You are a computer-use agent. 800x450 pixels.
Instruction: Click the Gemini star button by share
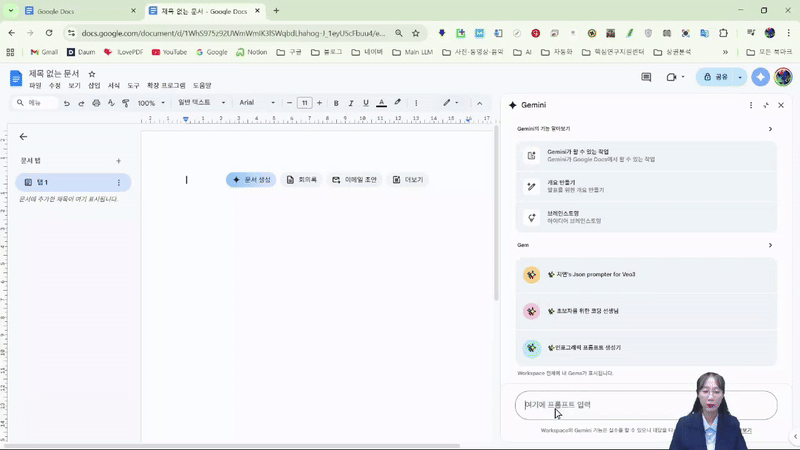pos(761,77)
